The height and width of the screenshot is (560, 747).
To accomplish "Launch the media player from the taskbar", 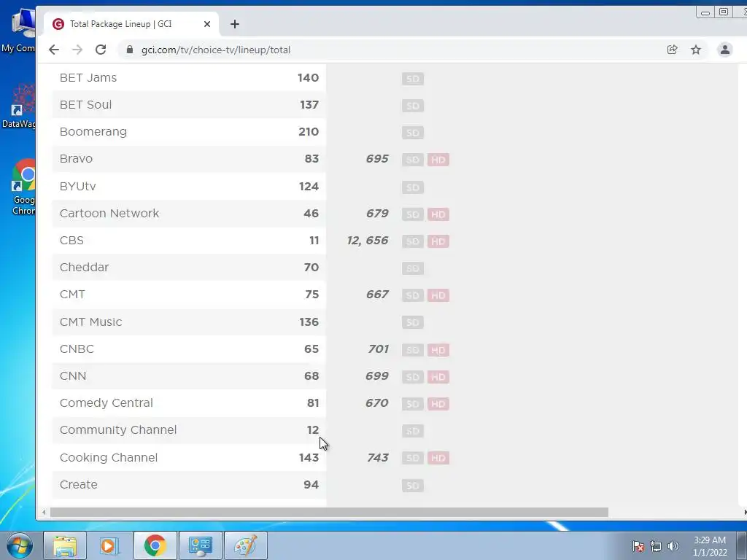I will (109, 545).
